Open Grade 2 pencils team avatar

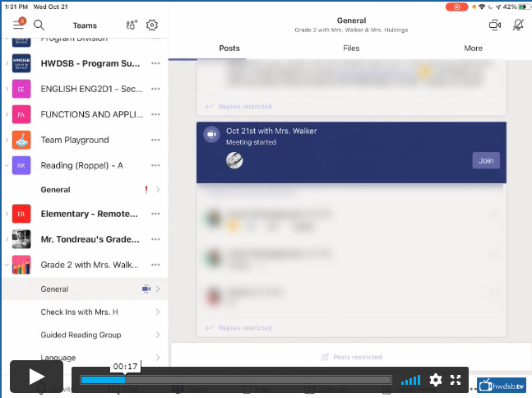21,265
